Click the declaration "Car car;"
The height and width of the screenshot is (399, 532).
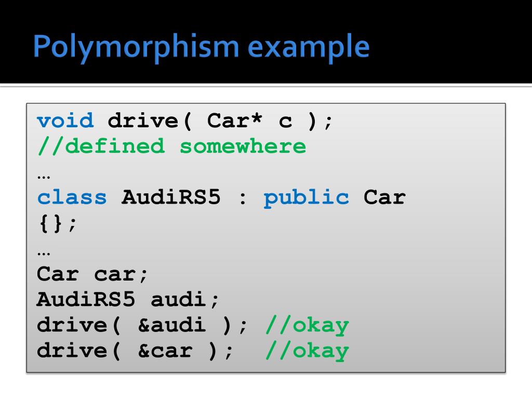pyautogui.click(x=92, y=274)
